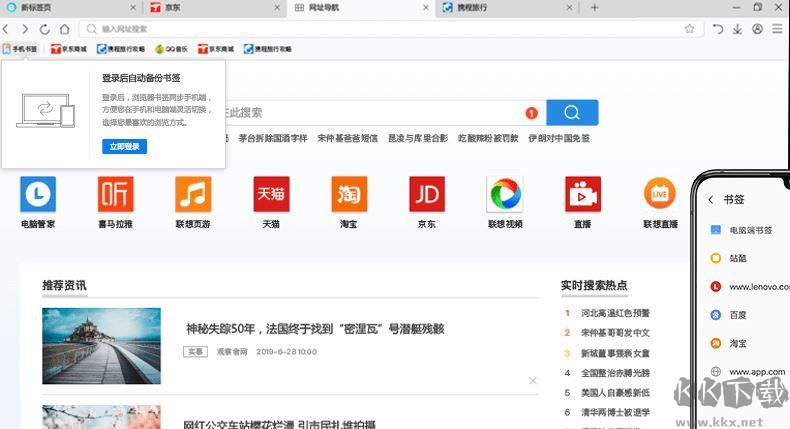Open the 直播 camera icon

point(583,194)
